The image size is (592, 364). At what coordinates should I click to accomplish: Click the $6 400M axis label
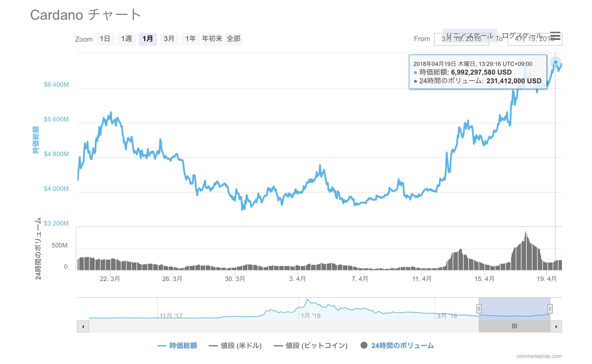coord(56,85)
